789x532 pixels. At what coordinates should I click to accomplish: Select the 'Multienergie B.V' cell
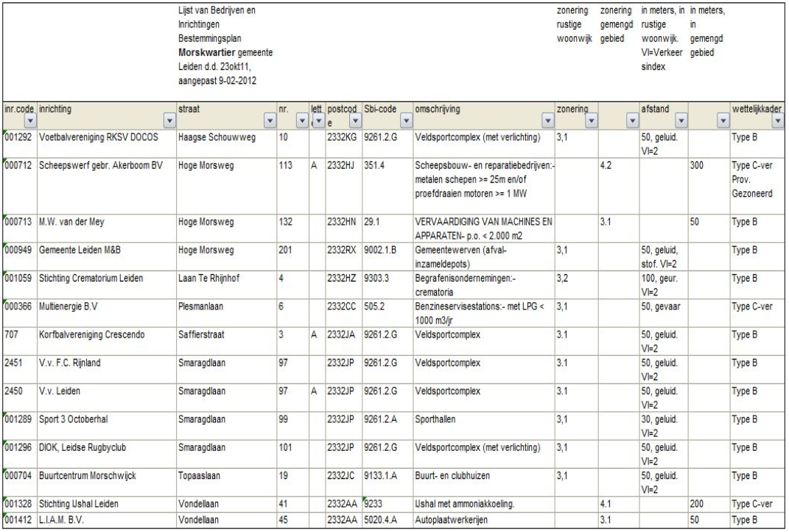click(x=107, y=312)
